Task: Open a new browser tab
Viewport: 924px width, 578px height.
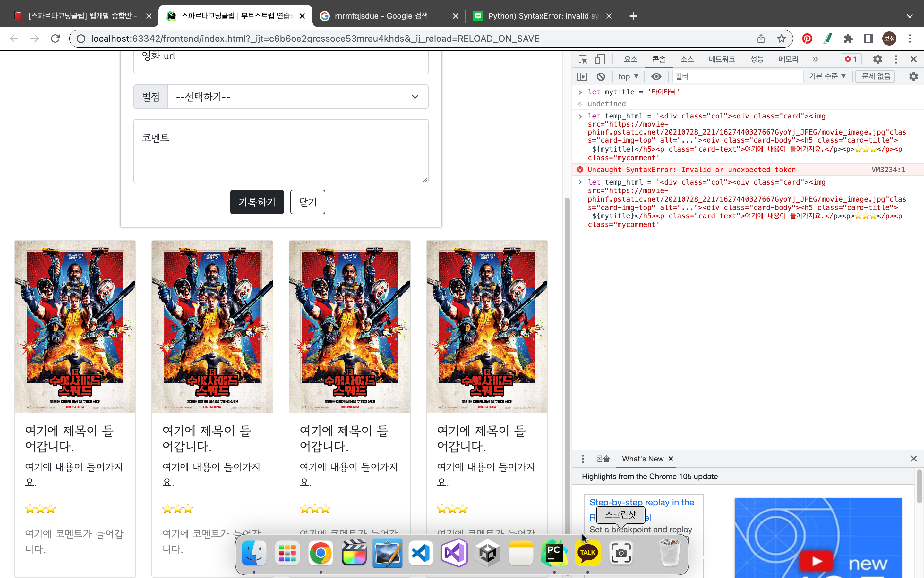Action: [633, 16]
